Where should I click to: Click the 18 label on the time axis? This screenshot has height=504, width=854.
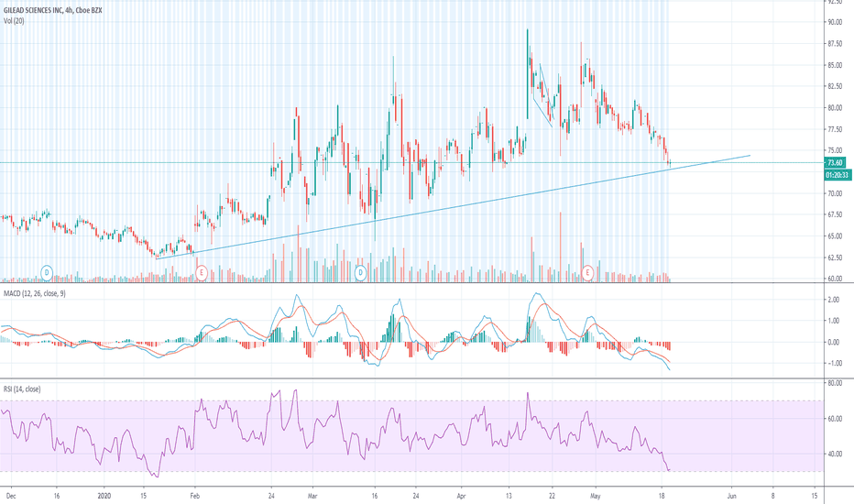[x=662, y=496]
